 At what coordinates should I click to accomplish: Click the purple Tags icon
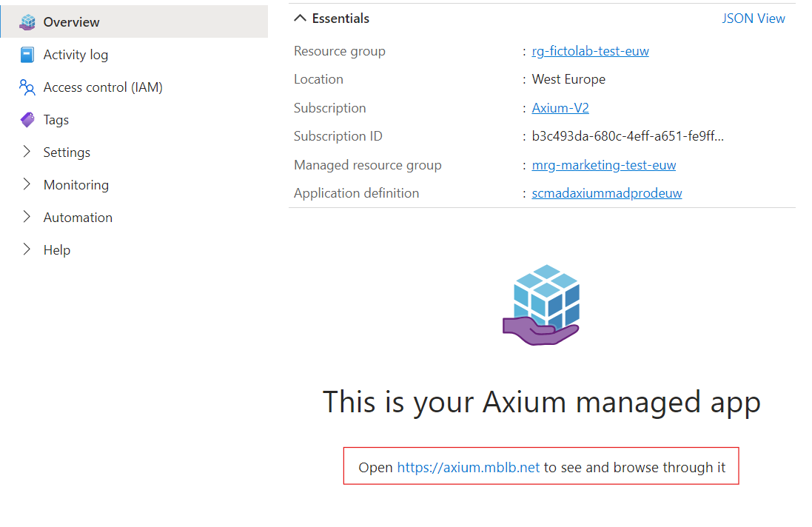26,119
